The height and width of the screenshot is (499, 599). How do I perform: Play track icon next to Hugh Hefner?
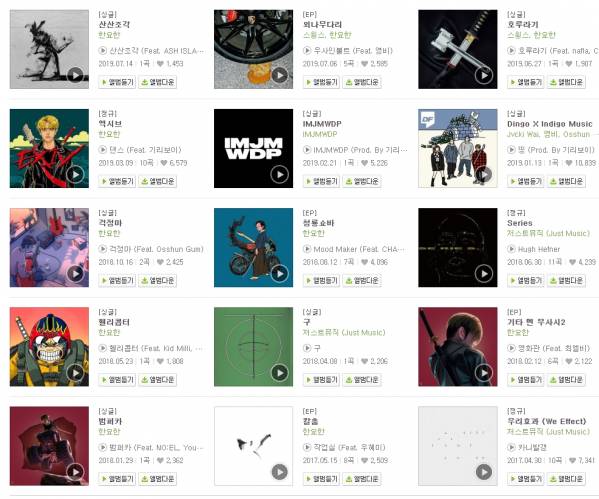[x=512, y=249]
